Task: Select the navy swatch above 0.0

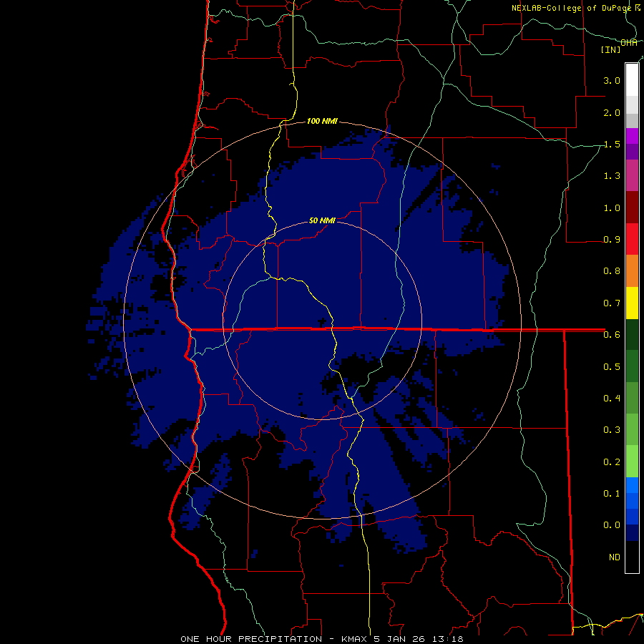Action: [632, 532]
